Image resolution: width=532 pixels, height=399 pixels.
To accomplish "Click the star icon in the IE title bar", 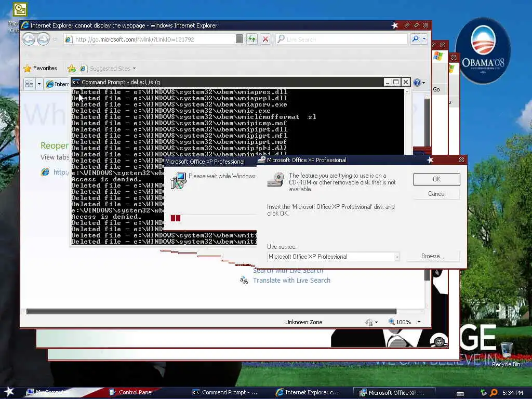I will (x=394, y=25).
